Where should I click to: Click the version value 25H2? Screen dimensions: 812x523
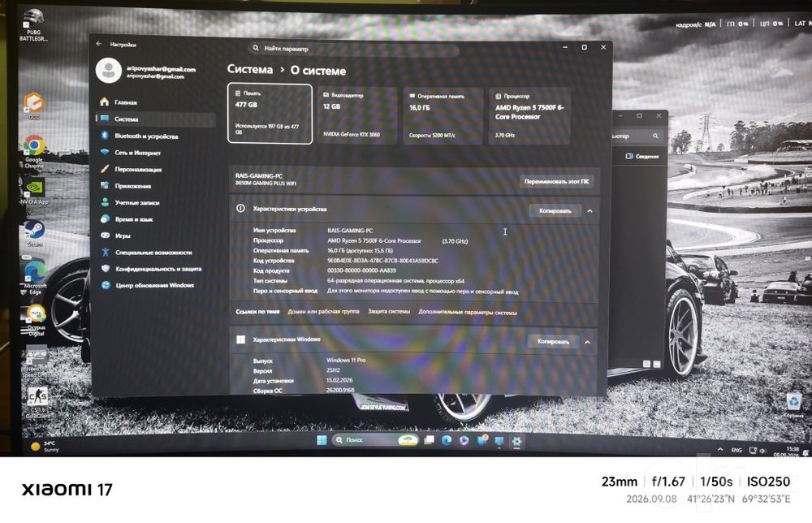coord(334,370)
